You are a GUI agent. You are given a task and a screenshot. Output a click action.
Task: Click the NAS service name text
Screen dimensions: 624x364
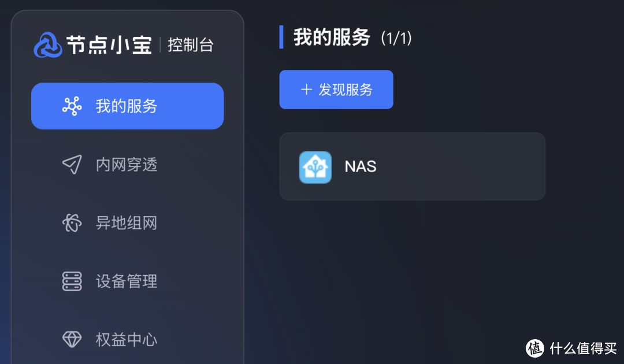[361, 166]
